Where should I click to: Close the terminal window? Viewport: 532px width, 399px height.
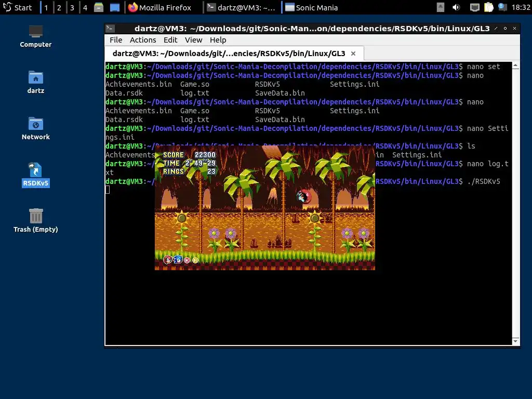click(515, 29)
